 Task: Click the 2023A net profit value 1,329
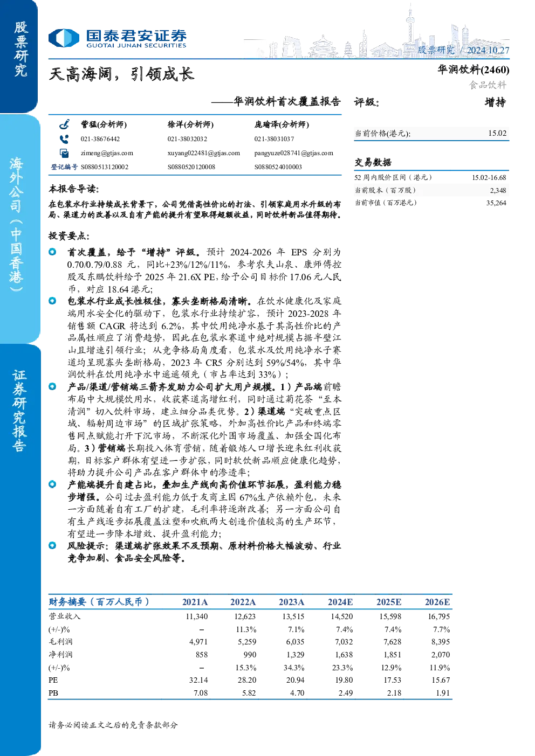pyautogui.click(x=295, y=655)
